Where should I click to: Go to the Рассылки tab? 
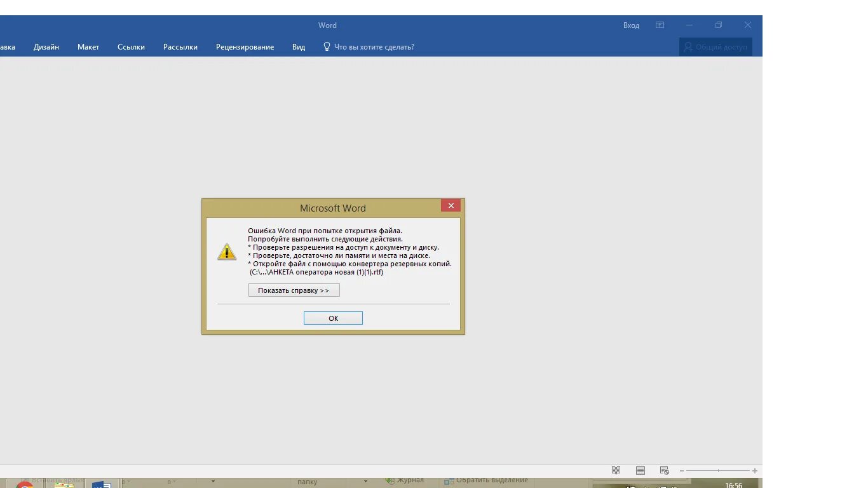click(180, 47)
